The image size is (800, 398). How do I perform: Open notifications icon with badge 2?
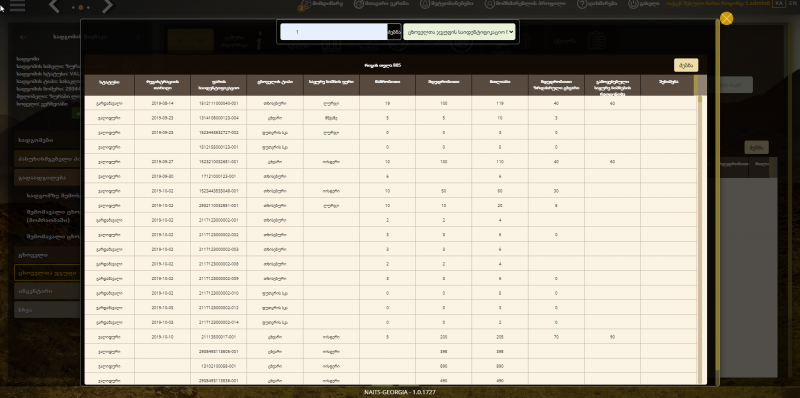(304, 4)
